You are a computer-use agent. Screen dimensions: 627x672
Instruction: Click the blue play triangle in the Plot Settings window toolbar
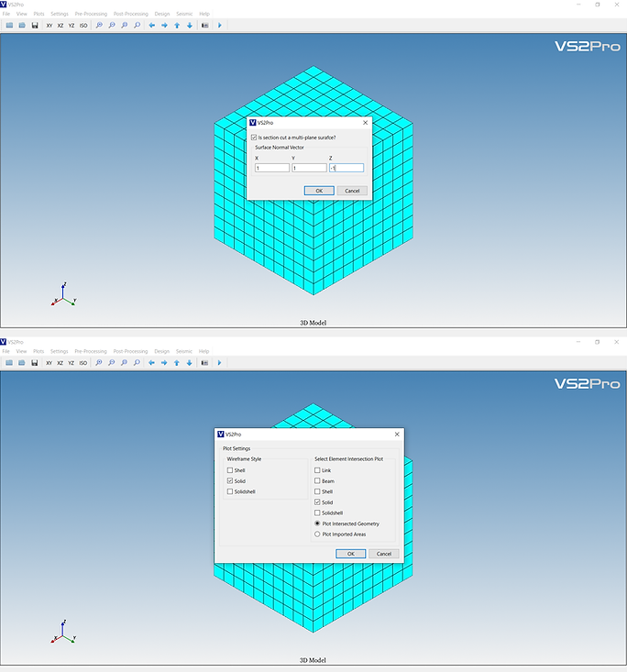(219, 362)
